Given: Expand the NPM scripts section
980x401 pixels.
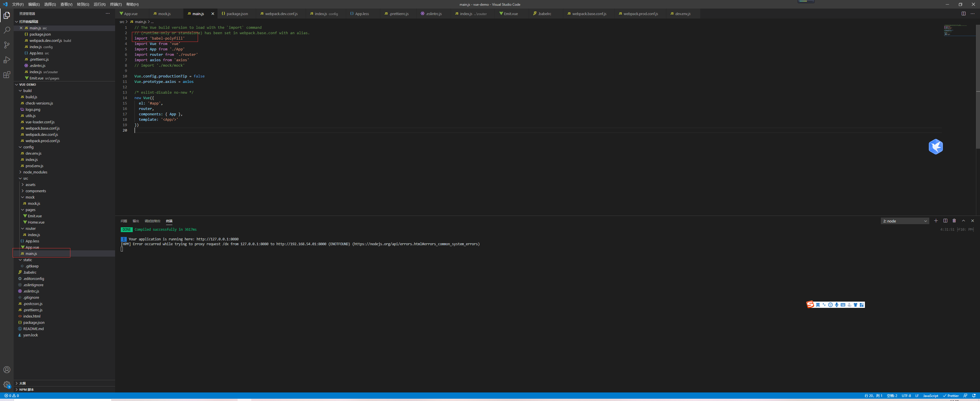Looking at the screenshot, I should pyautogui.click(x=26, y=390).
